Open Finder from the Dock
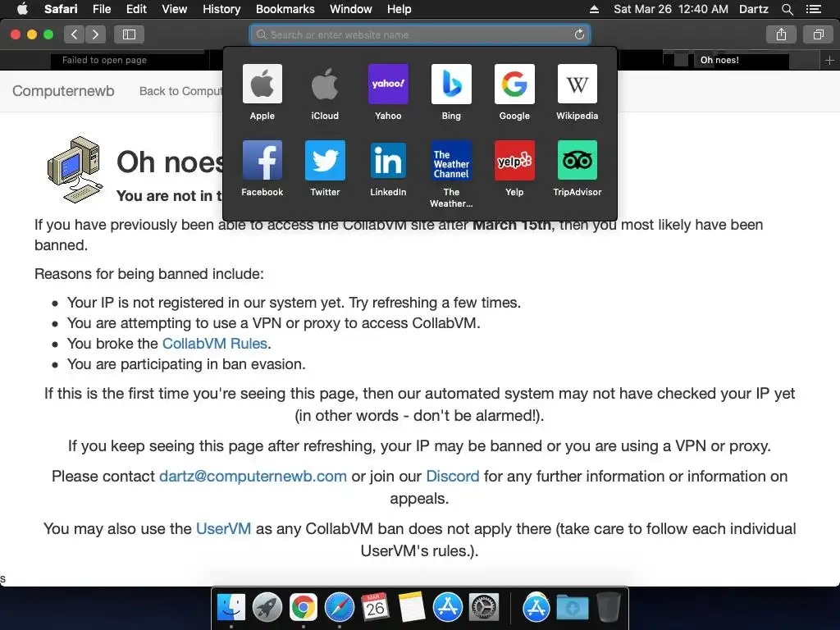The image size is (840, 630). pos(231,608)
